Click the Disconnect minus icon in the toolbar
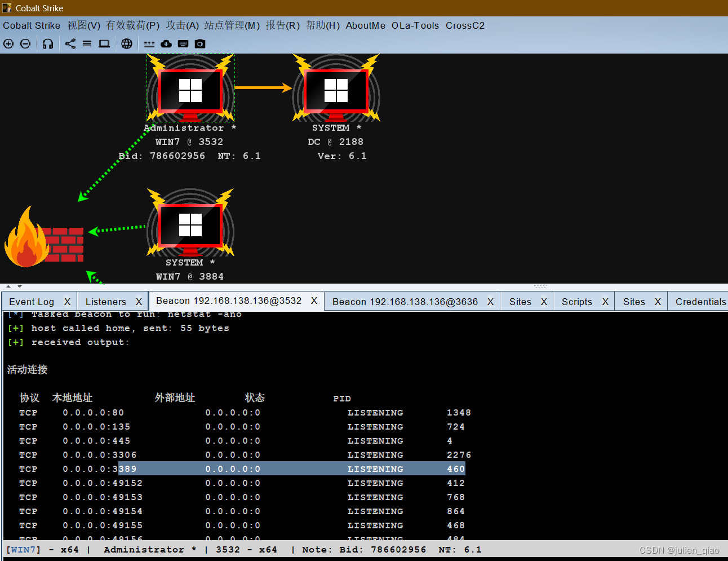Viewport: 728px width, 561px height. point(25,43)
